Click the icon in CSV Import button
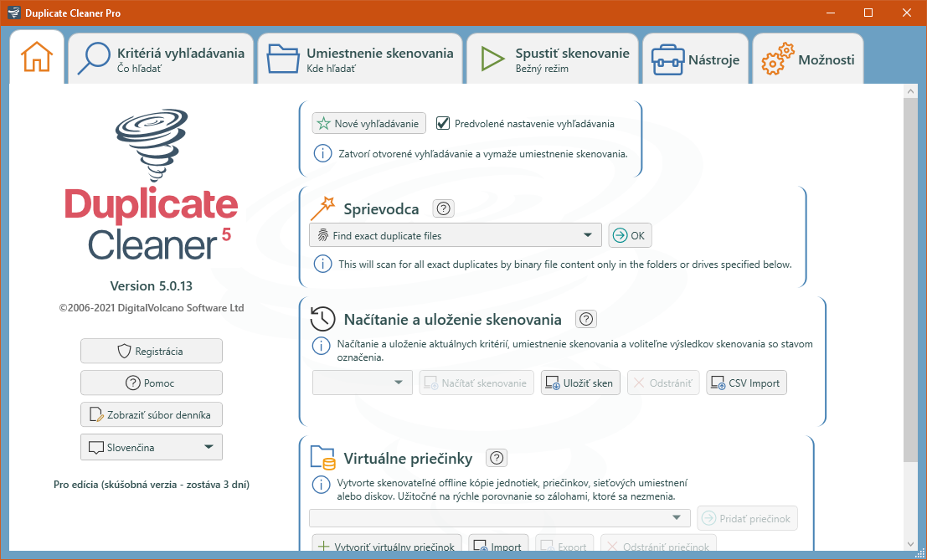 [x=718, y=383]
